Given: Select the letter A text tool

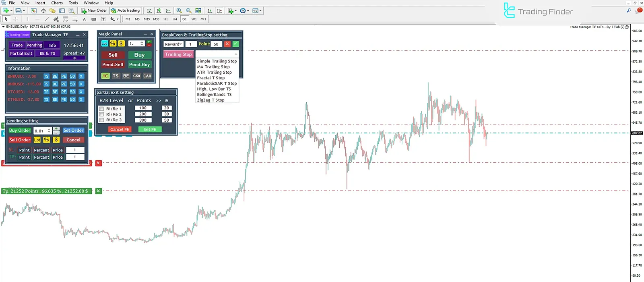Looking at the screenshot, I should pyautogui.click(x=84, y=19).
